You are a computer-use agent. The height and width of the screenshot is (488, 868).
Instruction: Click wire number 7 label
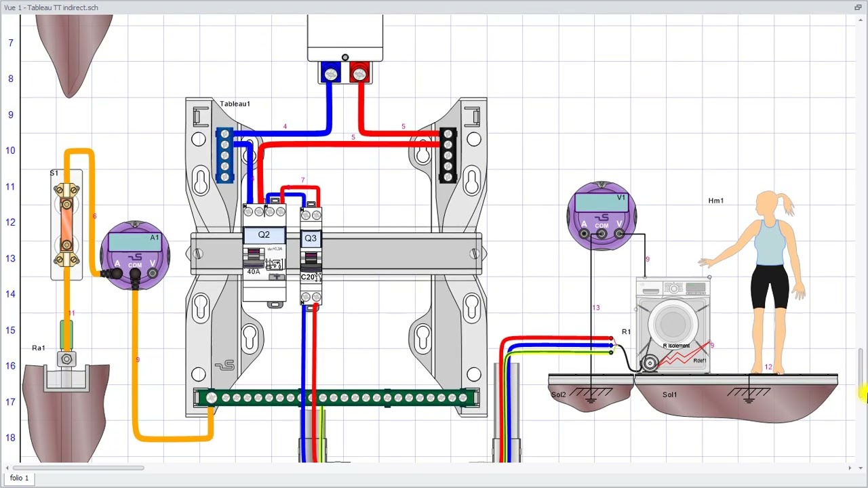tap(302, 180)
